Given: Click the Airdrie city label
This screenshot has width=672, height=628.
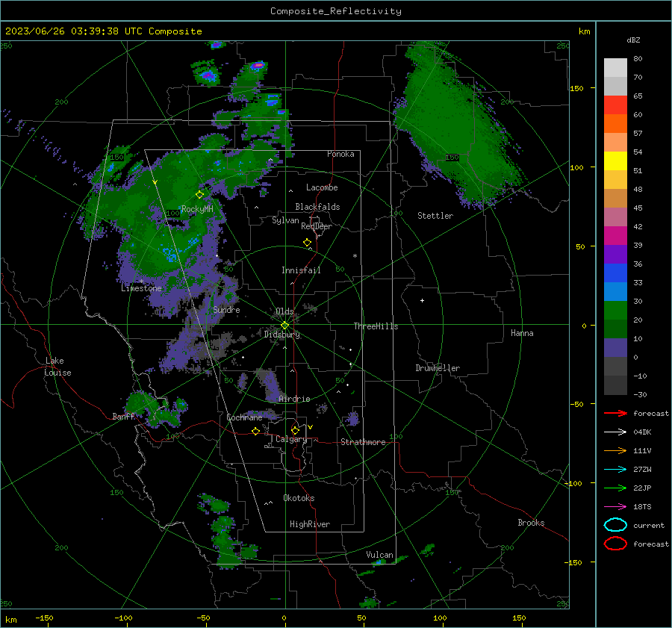Looking at the screenshot, I should tap(294, 399).
